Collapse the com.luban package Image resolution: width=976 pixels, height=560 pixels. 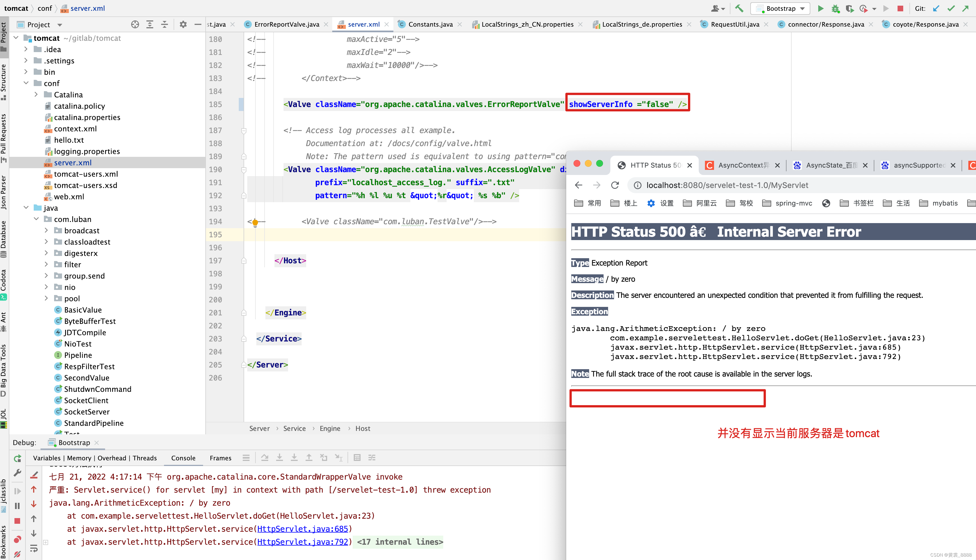[36, 219]
